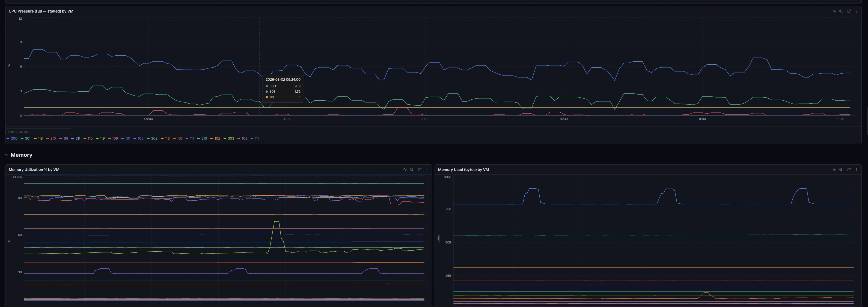Select legend entry 103

coord(242,138)
